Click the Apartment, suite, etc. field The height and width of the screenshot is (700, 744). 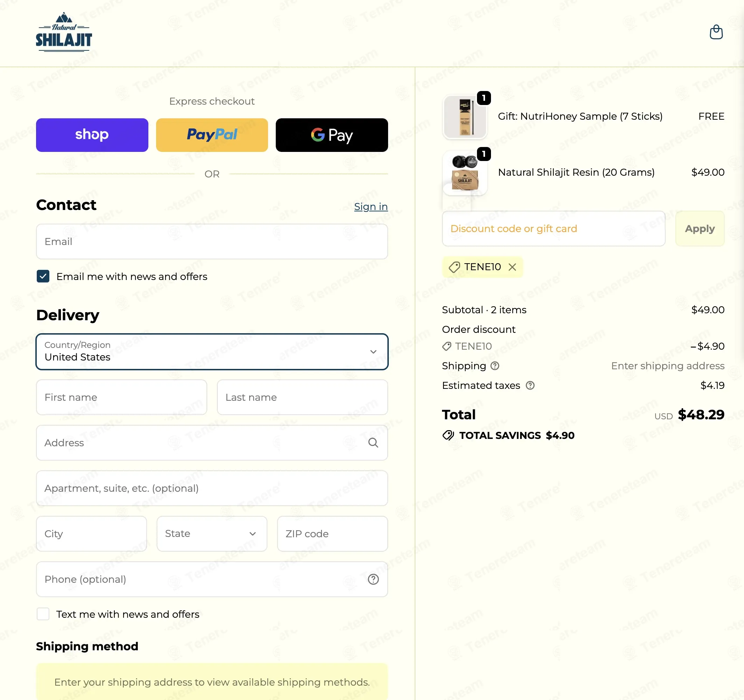click(212, 488)
